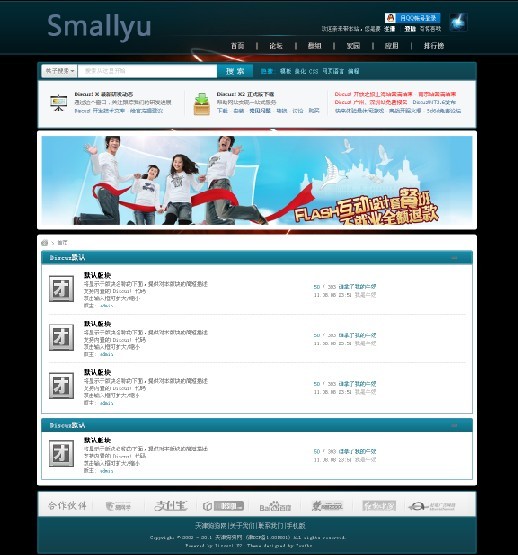Click the presentation board news icon
This screenshot has width=518, height=555.
point(58,102)
